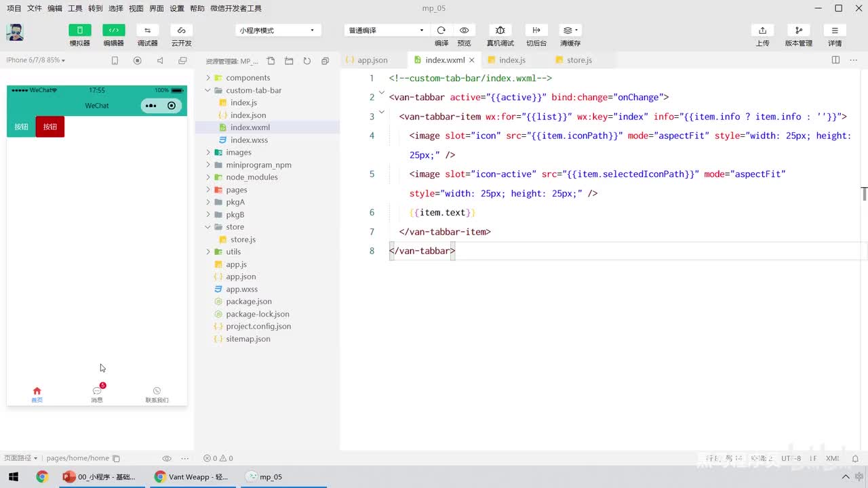Click the editor vertical scrollbar thumb
The height and width of the screenshot is (488, 868).
864,194
